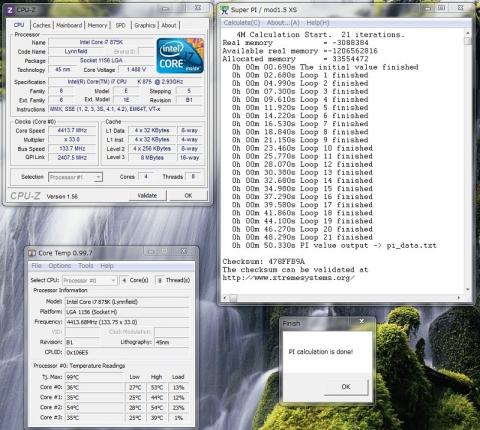Click the Super PI vertical scrollbar down arrow
The image size is (480, 430).
[468, 289]
